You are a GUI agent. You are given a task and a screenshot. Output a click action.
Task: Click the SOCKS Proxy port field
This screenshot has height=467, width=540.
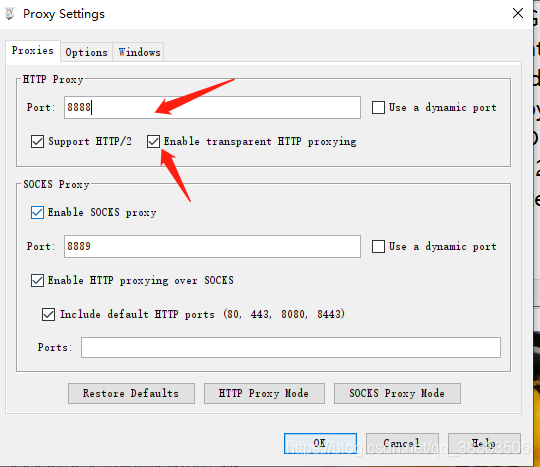[x=212, y=247]
